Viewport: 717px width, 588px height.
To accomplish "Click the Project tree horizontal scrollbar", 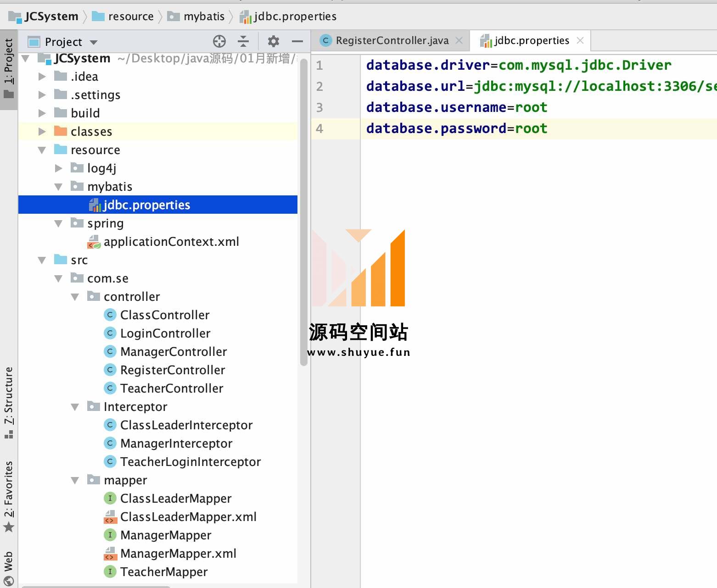I will [96, 586].
